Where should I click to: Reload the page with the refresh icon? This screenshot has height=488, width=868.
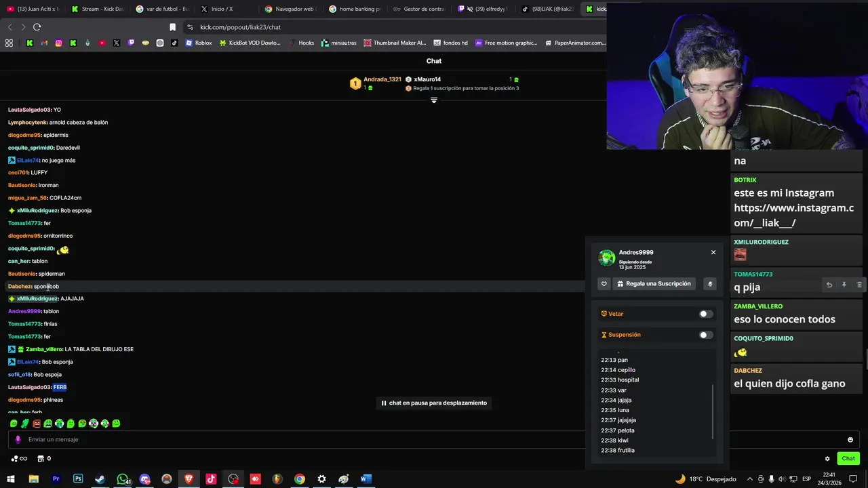37,27
